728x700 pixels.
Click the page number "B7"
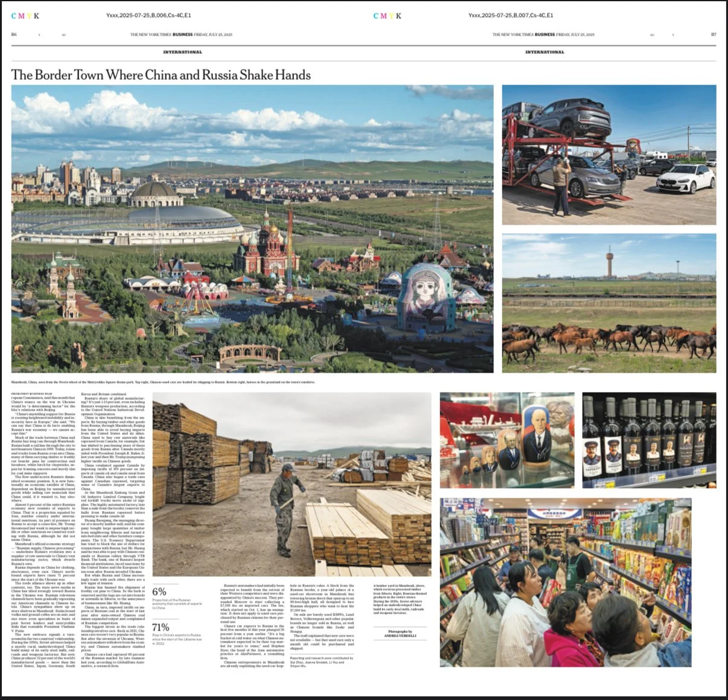[x=714, y=34]
